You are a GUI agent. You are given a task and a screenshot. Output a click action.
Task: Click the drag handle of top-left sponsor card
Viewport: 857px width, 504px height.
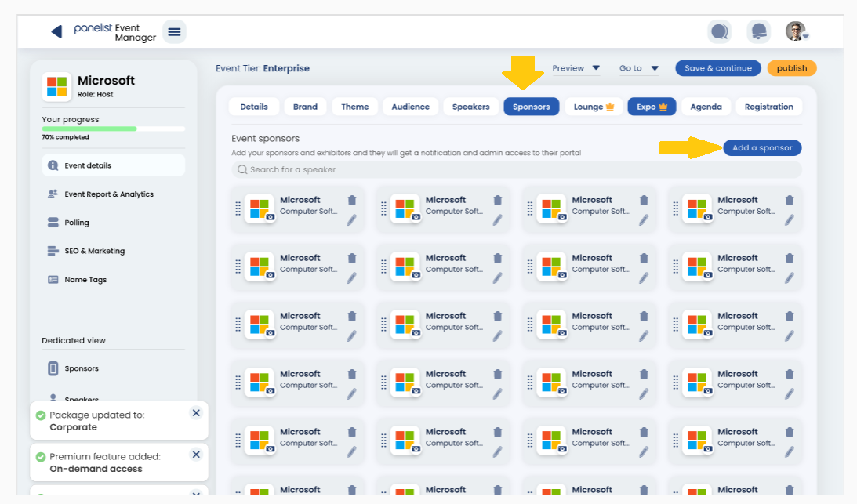(238, 208)
